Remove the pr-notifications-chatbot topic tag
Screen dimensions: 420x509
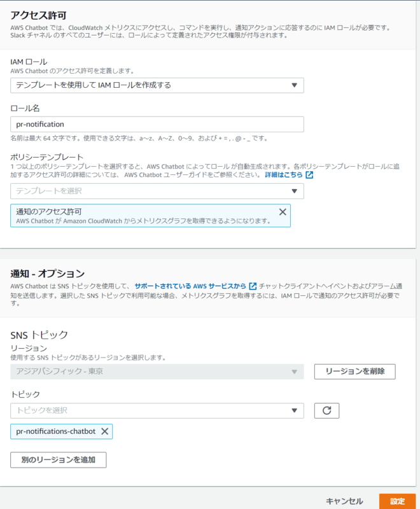point(104,431)
